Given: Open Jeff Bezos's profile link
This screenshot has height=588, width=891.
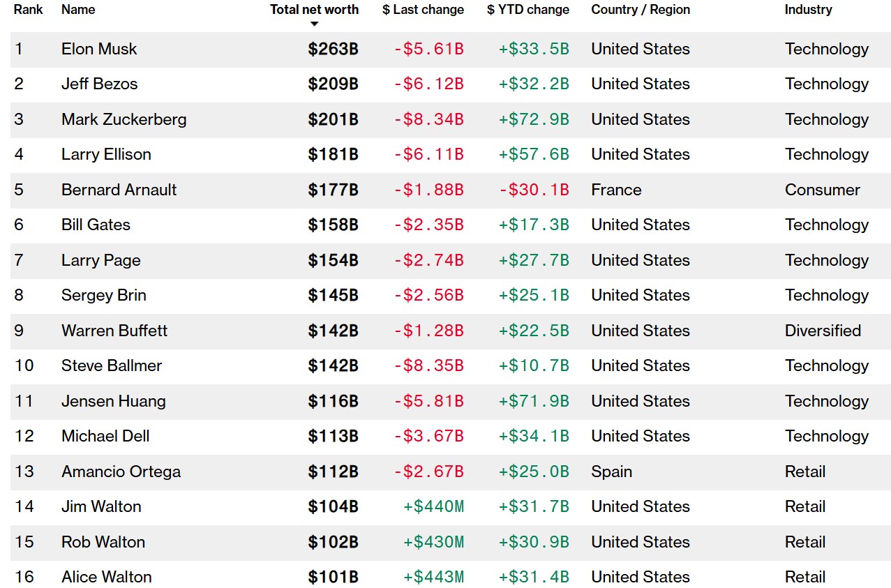Looking at the screenshot, I should (x=99, y=84).
